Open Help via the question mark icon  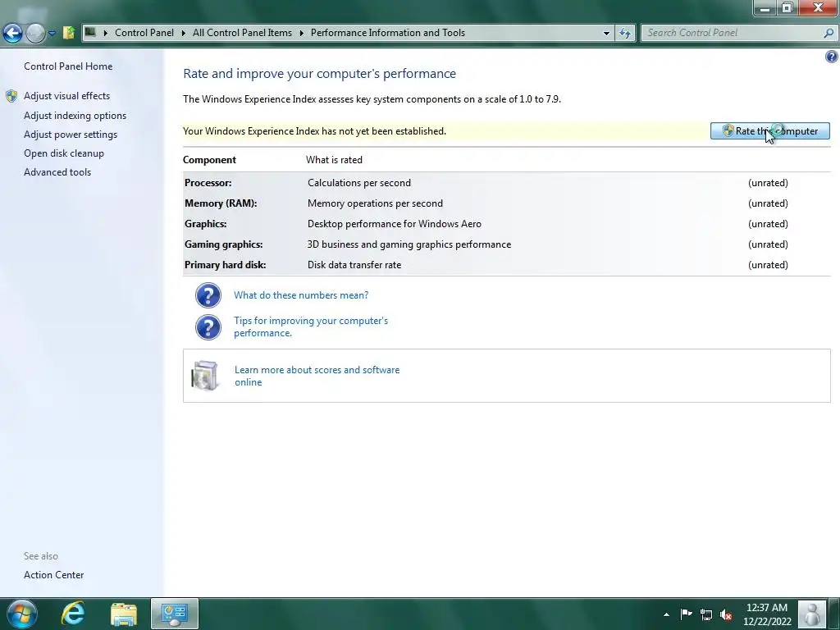pyautogui.click(x=832, y=57)
